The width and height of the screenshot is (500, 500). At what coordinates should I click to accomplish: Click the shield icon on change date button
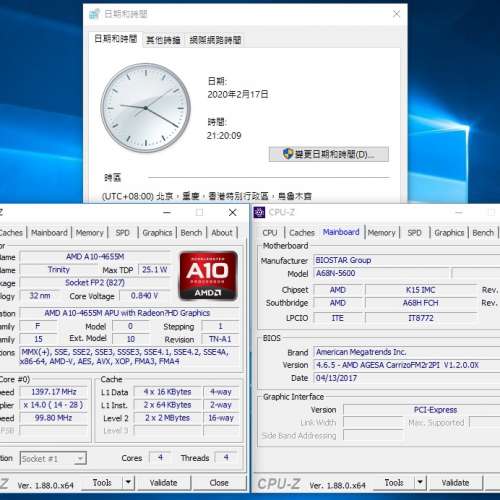pos(287,154)
